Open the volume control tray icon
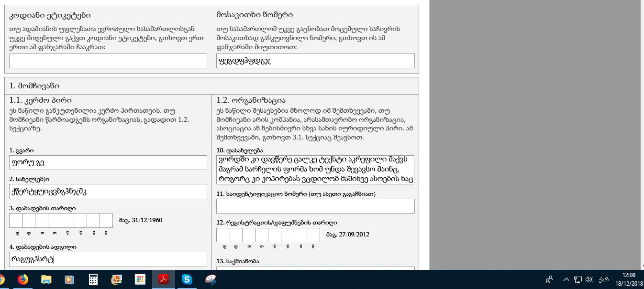Screen dimensions: 644x289 pos(589,279)
